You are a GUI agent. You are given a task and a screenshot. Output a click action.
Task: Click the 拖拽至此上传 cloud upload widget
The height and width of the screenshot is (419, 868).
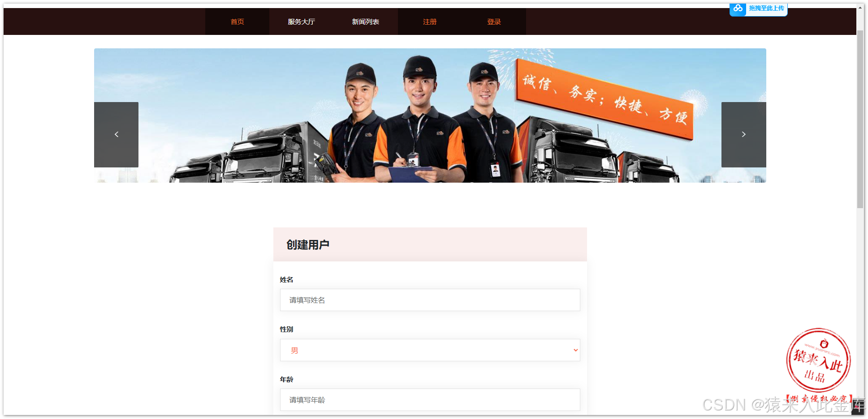pos(758,9)
